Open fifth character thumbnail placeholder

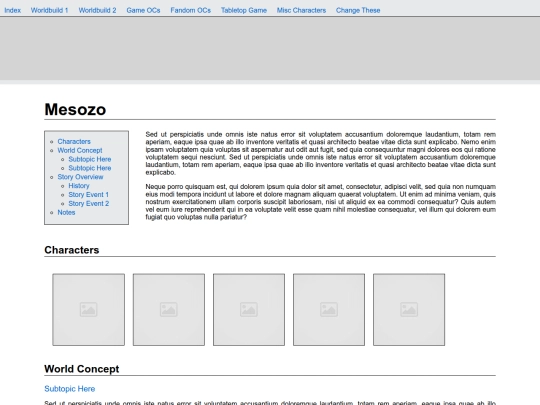pos(409,310)
